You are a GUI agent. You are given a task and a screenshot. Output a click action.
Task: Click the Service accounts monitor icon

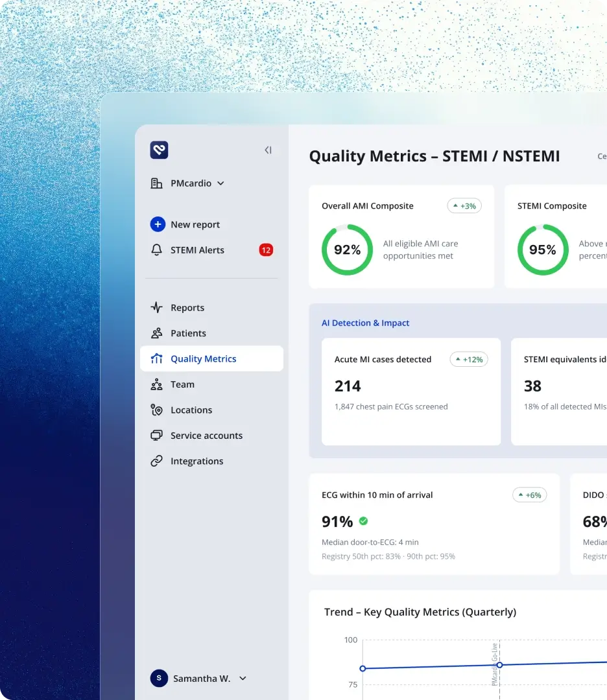tap(156, 436)
